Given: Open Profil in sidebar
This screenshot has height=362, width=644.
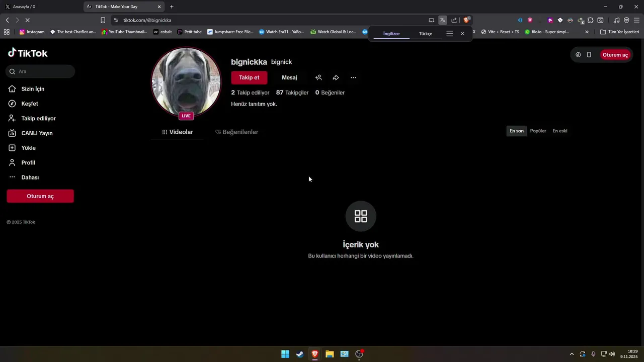Looking at the screenshot, I should [x=28, y=163].
